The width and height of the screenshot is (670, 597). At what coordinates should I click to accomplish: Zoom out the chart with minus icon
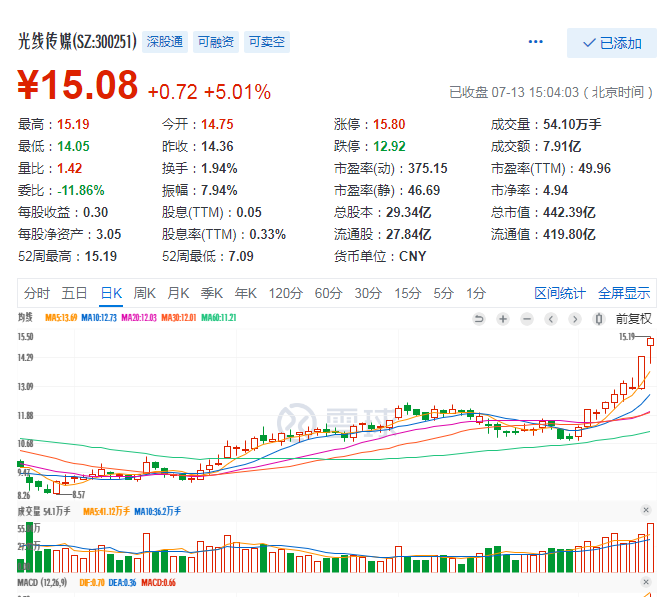[527, 319]
